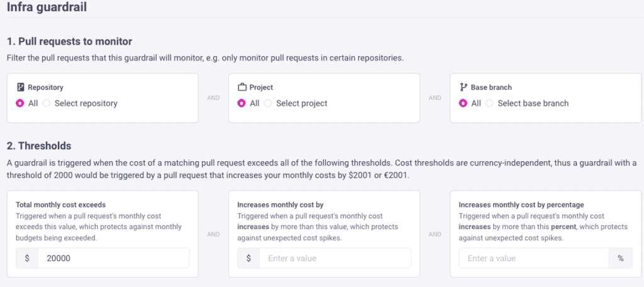Select the All base branch radio option
644x287 pixels.
(x=464, y=103)
